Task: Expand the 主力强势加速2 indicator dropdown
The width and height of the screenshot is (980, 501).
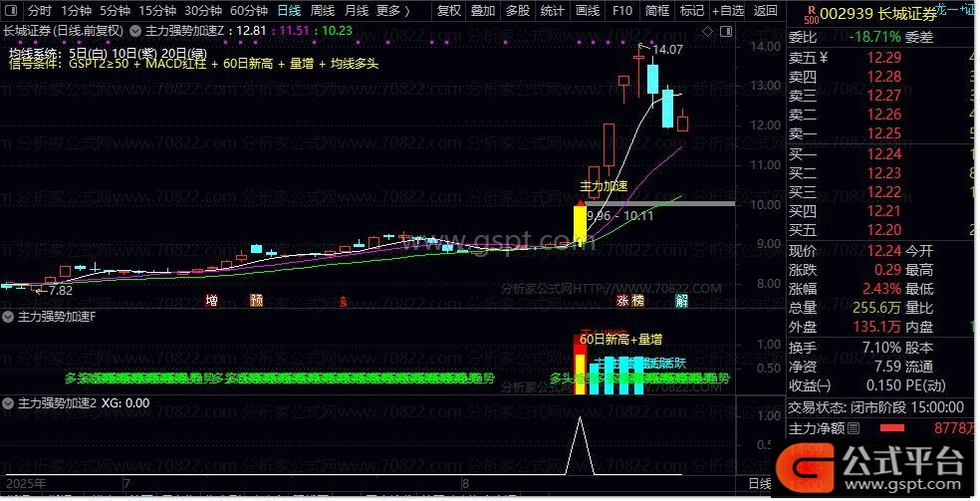Action: (x=8, y=403)
